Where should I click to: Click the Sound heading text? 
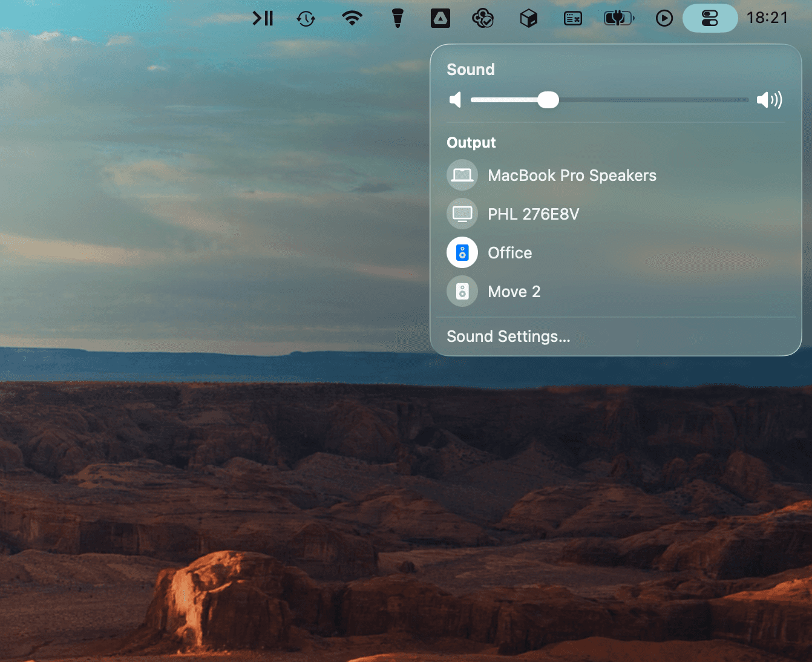pos(471,70)
